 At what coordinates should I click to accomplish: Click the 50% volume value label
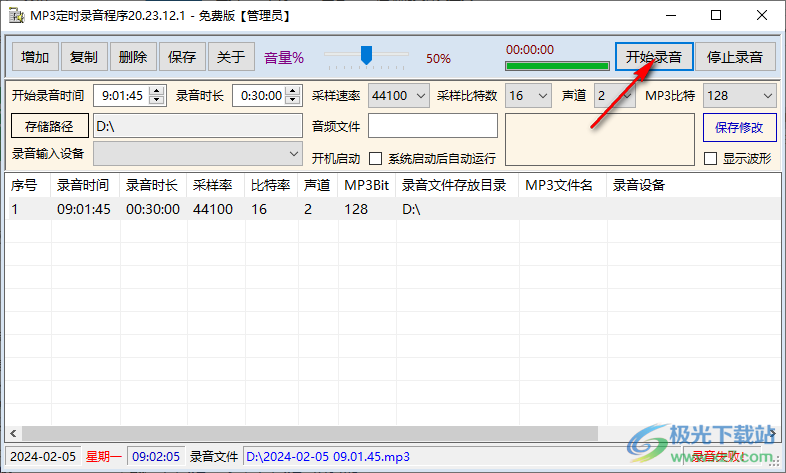tap(439, 59)
